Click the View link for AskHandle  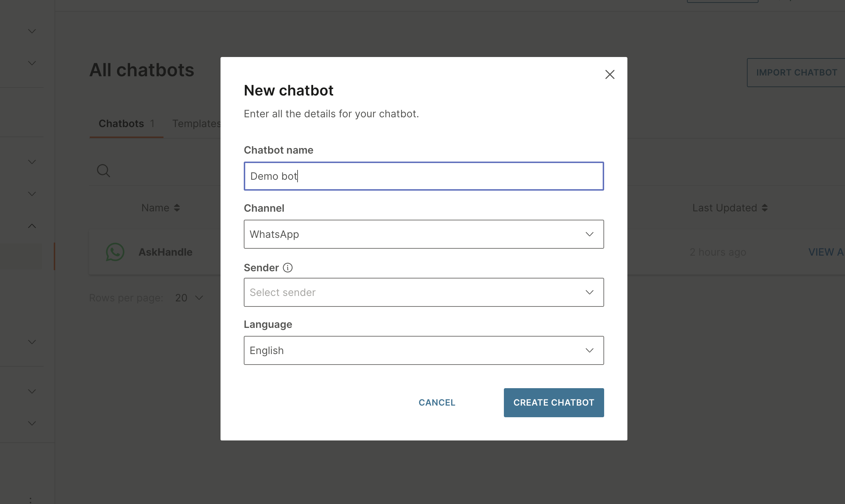(825, 252)
